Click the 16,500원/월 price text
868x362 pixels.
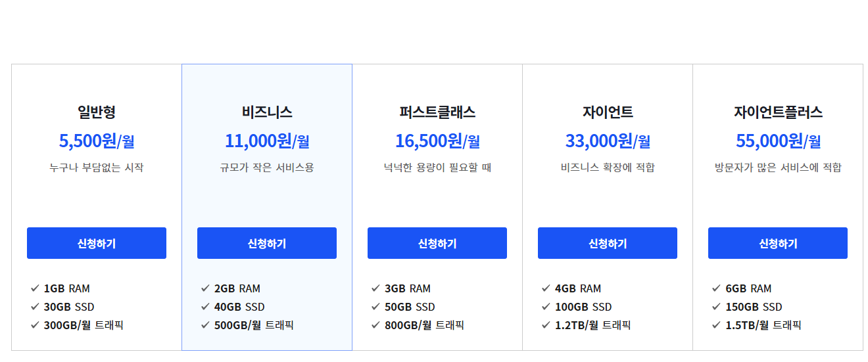pyautogui.click(x=437, y=141)
